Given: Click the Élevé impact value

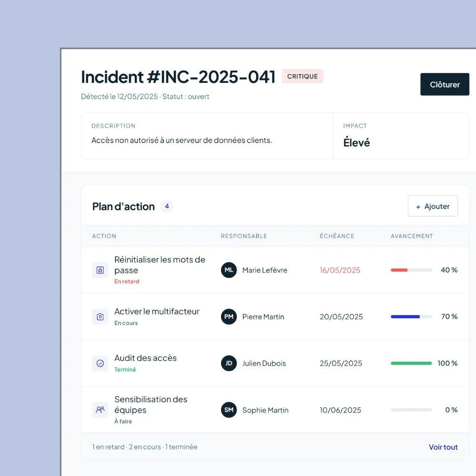Looking at the screenshot, I should 357,143.
